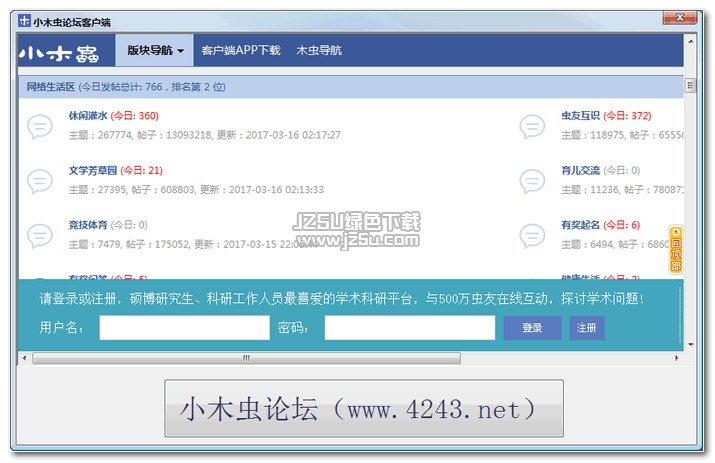Focus the 用户名 input field

(x=185, y=328)
